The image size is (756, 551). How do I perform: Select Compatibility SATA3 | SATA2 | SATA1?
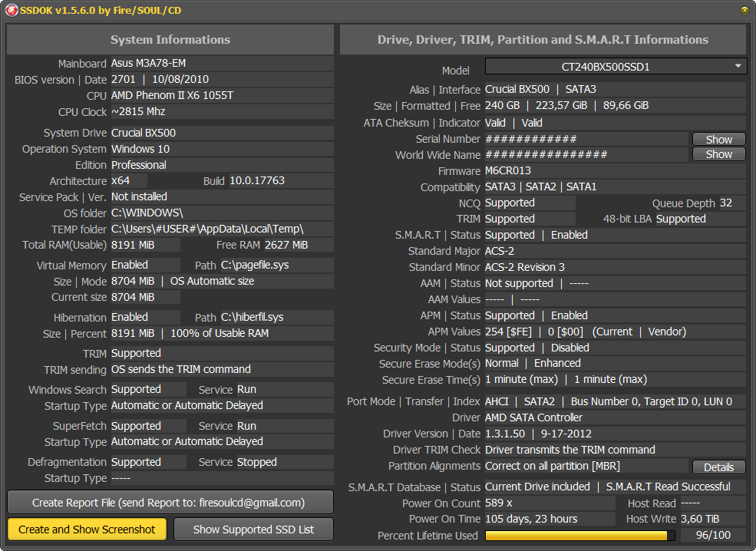pyautogui.click(x=616, y=186)
